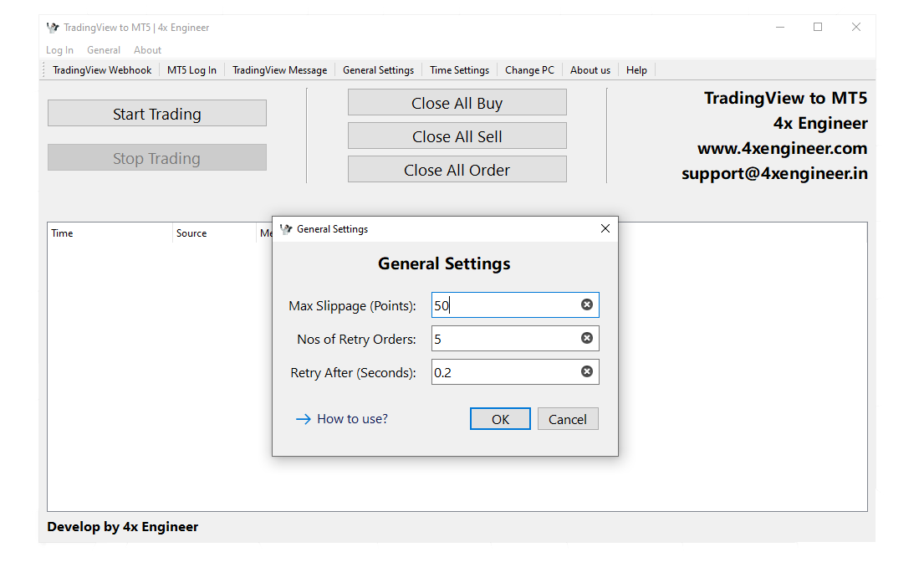Open Time Settings from the toolbar
The height and width of the screenshot is (583, 924).
click(460, 70)
